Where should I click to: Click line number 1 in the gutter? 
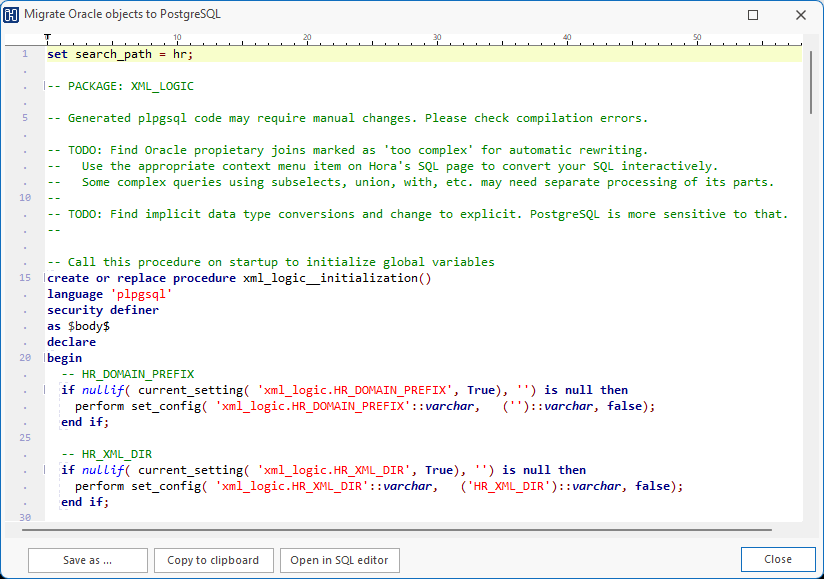(24, 54)
